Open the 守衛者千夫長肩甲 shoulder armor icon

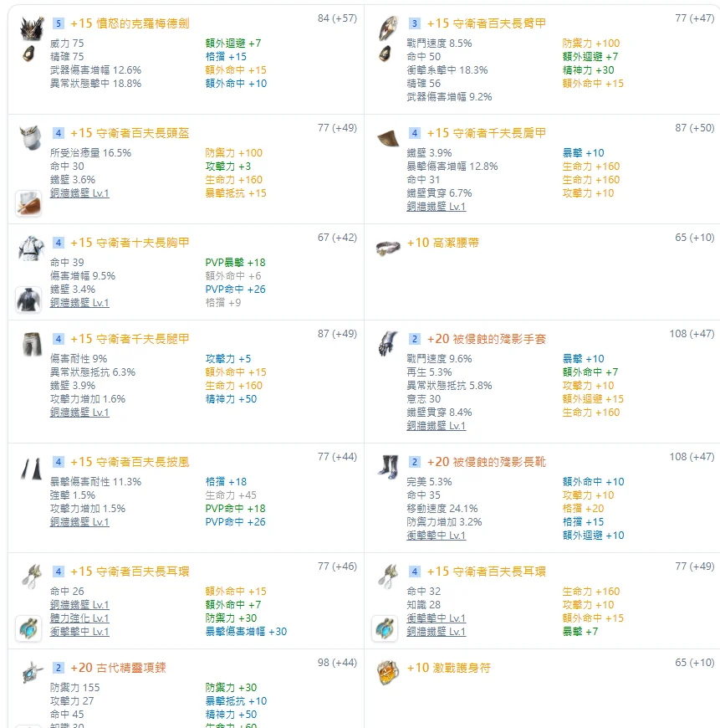point(388,136)
